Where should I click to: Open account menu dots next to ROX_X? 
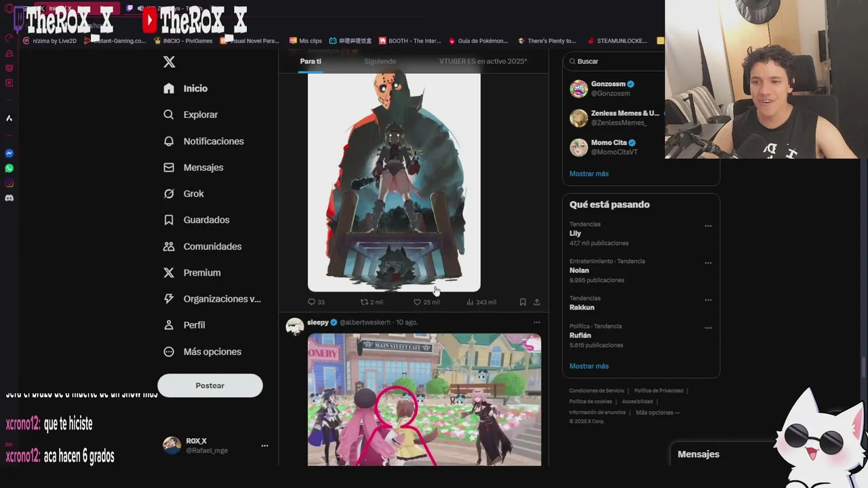point(264,445)
